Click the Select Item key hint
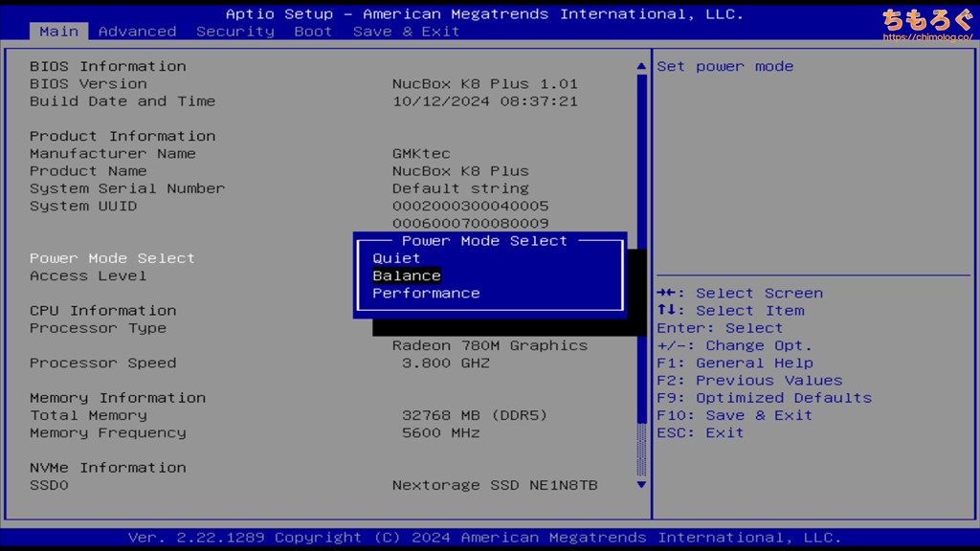This screenshot has height=551, width=980. (730, 311)
